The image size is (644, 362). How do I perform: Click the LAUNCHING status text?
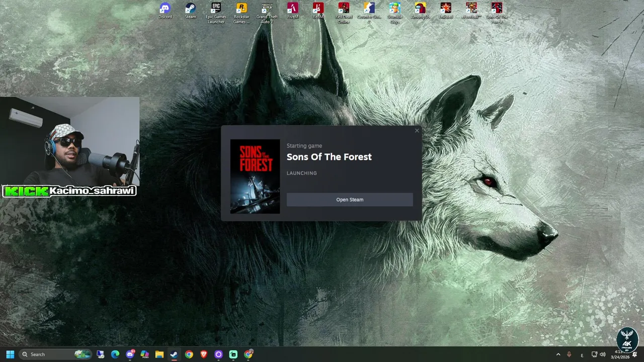302,173
